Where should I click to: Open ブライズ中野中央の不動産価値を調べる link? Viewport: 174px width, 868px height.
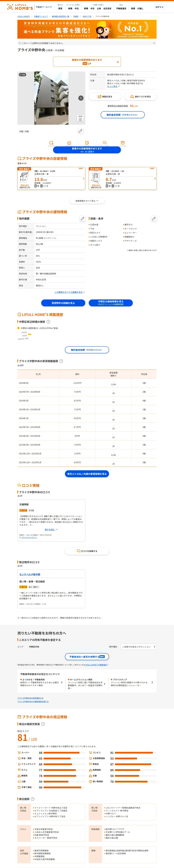click(x=33, y=701)
